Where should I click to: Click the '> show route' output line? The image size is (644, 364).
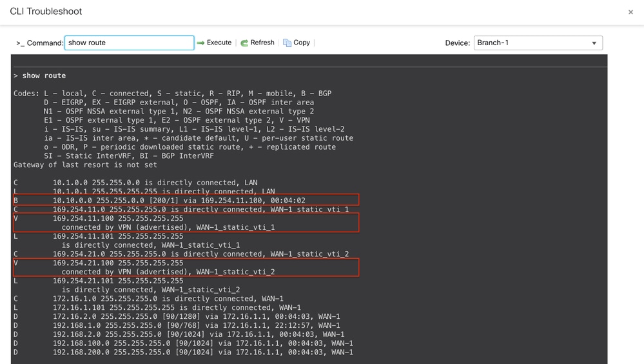[x=40, y=76]
